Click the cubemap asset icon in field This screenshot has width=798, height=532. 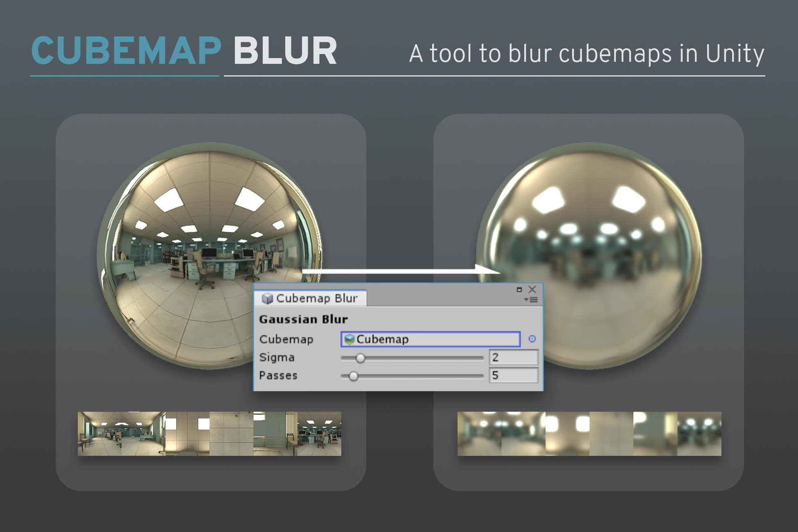349,339
